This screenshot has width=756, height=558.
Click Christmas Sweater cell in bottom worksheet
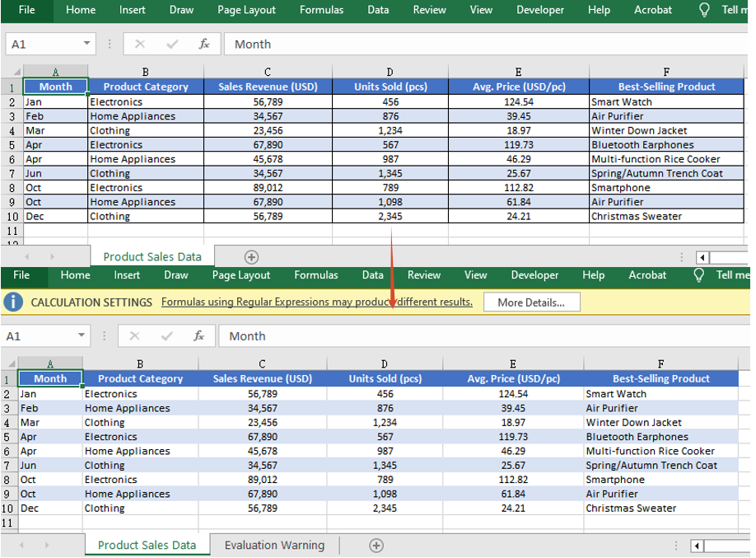tap(661, 509)
